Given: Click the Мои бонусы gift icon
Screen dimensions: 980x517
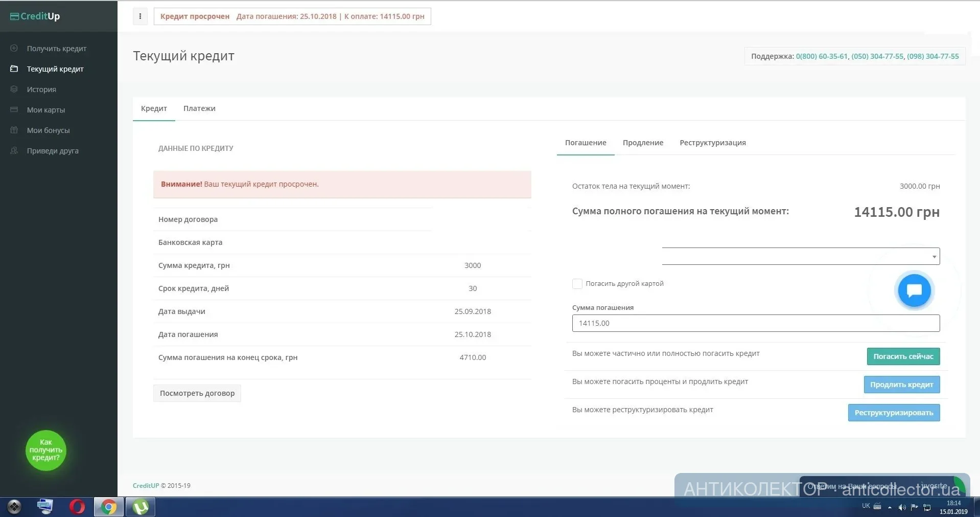Looking at the screenshot, I should point(14,130).
